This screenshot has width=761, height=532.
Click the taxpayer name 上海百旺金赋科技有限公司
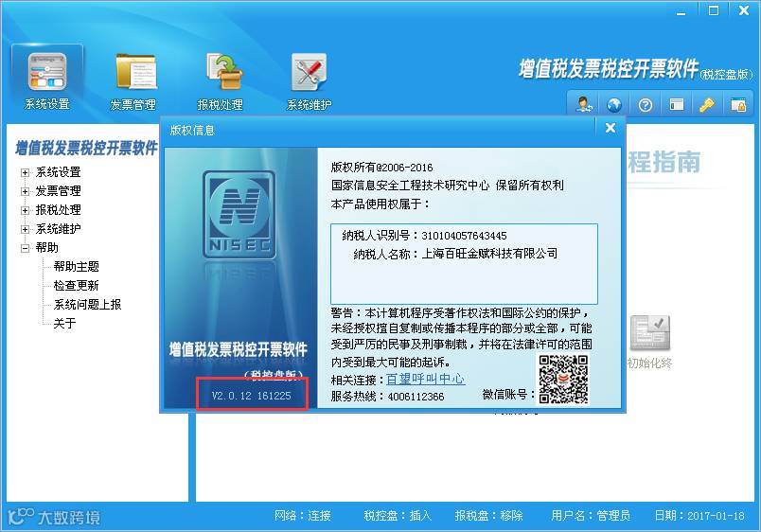(x=489, y=254)
